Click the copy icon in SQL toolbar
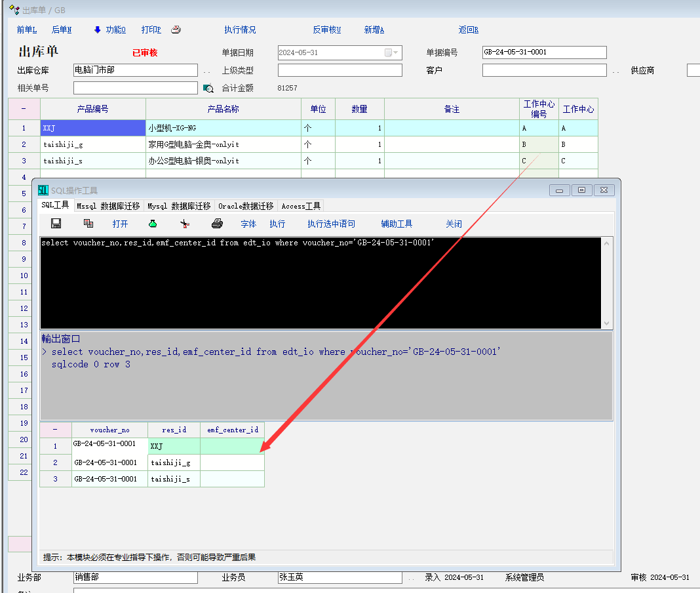 pyautogui.click(x=88, y=224)
